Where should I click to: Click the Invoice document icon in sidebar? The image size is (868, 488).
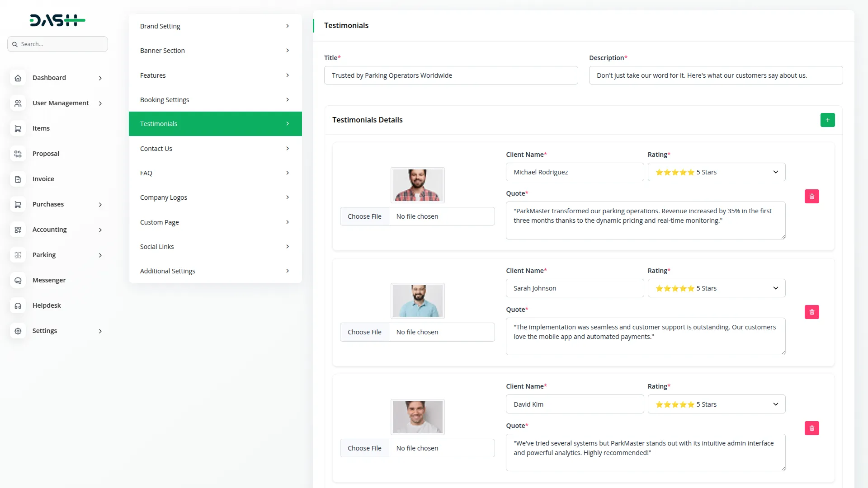tap(18, 179)
